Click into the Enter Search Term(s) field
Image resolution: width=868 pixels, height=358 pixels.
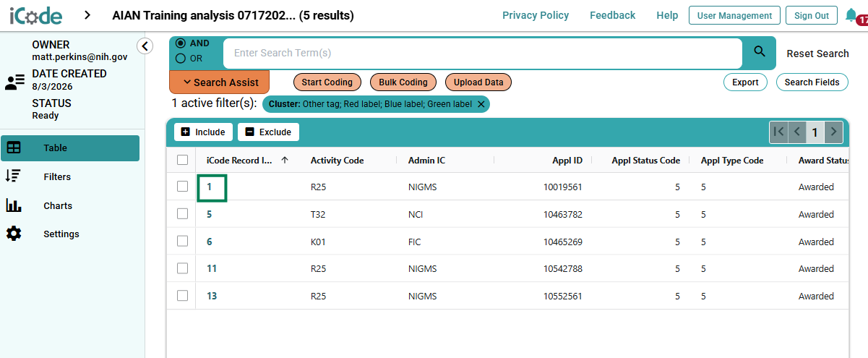pyautogui.click(x=483, y=53)
